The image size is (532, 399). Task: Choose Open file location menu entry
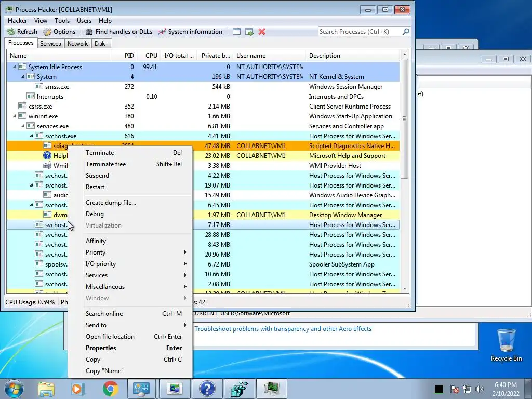coord(137,337)
